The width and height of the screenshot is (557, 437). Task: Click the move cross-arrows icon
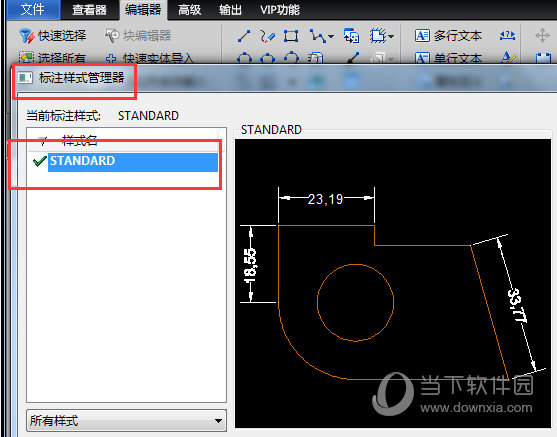point(542,36)
